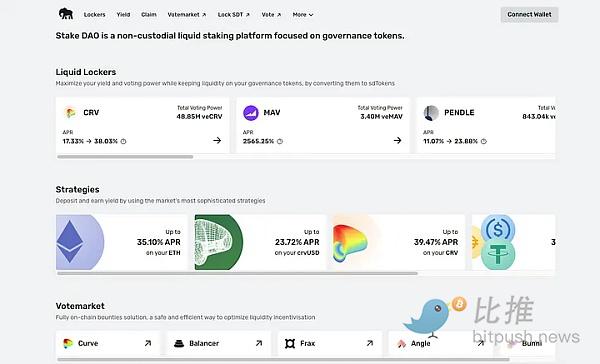Click Balancer card external arrow icon
The height and width of the screenshot is (364, 600).
(259, 343)
